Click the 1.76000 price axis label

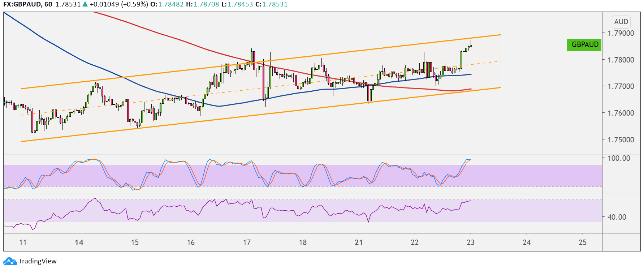pyautogui.click(x=621, y=113)
